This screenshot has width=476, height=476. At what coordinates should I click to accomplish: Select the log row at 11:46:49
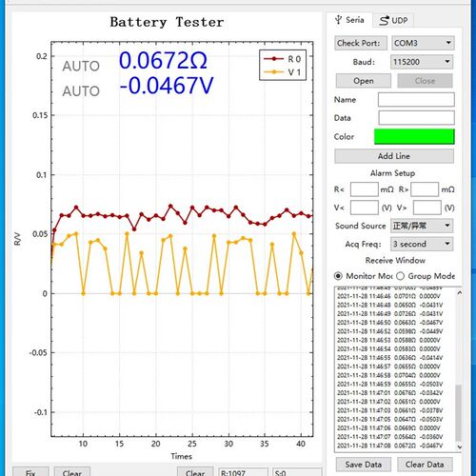[x=389, y=314]
